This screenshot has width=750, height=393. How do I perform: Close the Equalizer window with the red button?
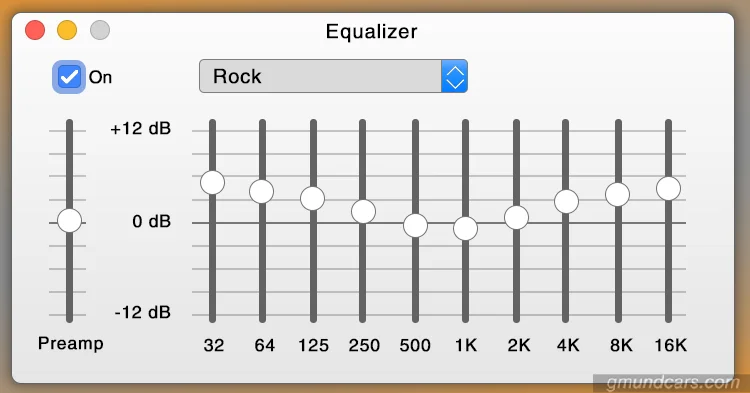(35, 30)
